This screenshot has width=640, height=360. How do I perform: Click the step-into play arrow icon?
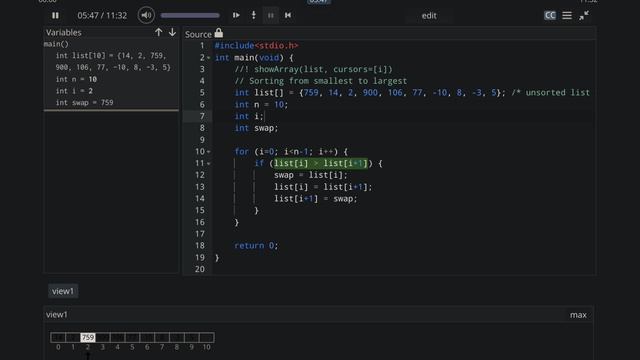click(x=236, y=15)
